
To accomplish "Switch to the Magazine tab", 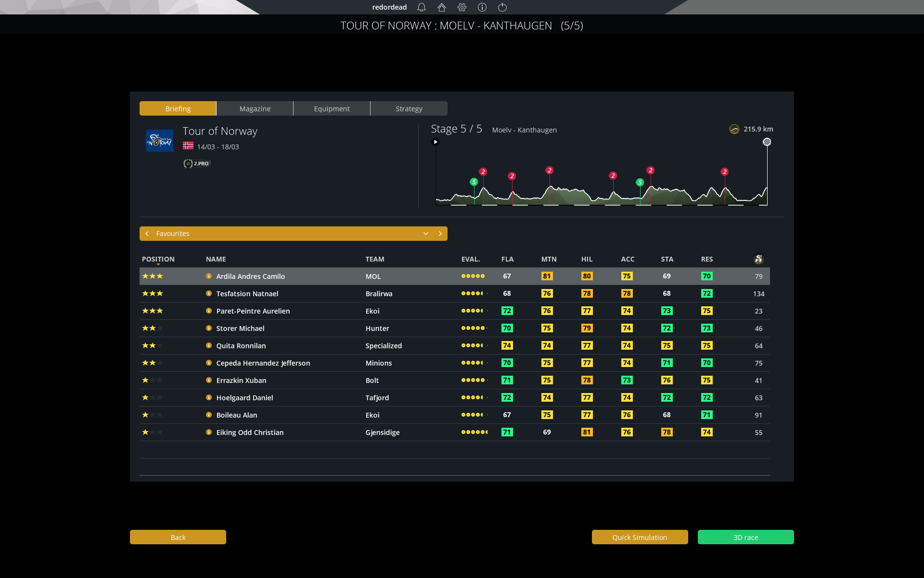I will (x=255, y=109).
